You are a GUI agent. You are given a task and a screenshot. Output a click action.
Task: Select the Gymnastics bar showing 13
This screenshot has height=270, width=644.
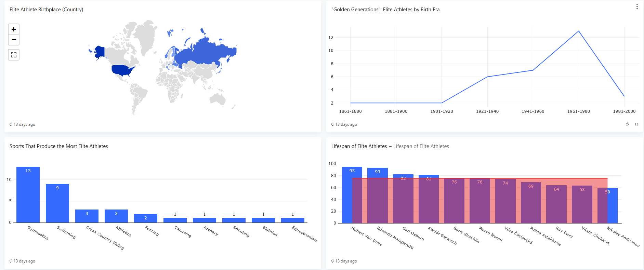[28, 195]
